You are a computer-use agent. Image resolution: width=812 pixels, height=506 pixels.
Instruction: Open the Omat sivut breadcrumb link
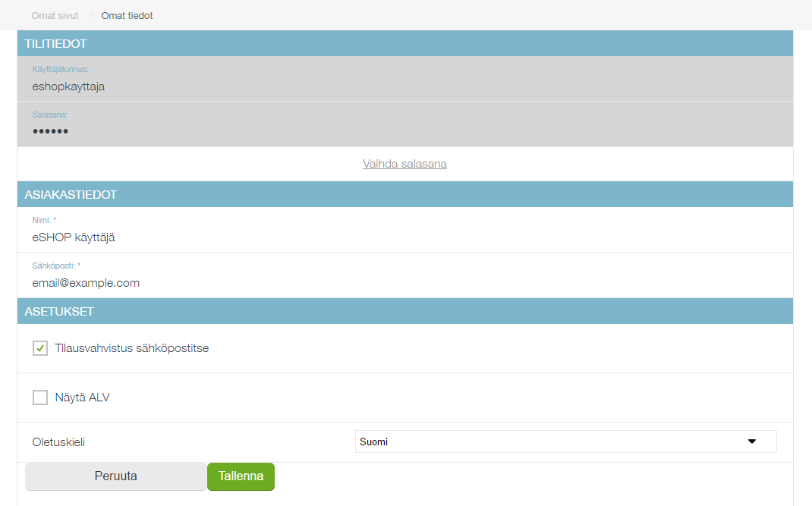coord(55,15)
